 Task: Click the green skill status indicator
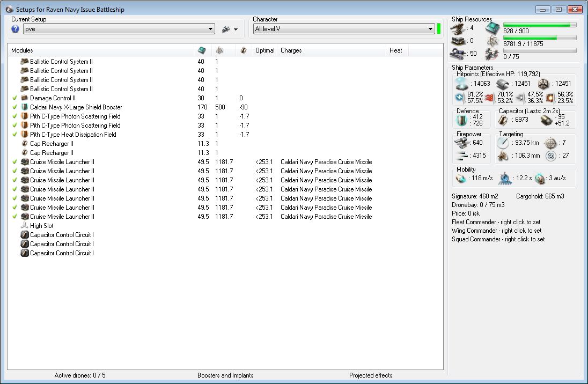(438, 29)
